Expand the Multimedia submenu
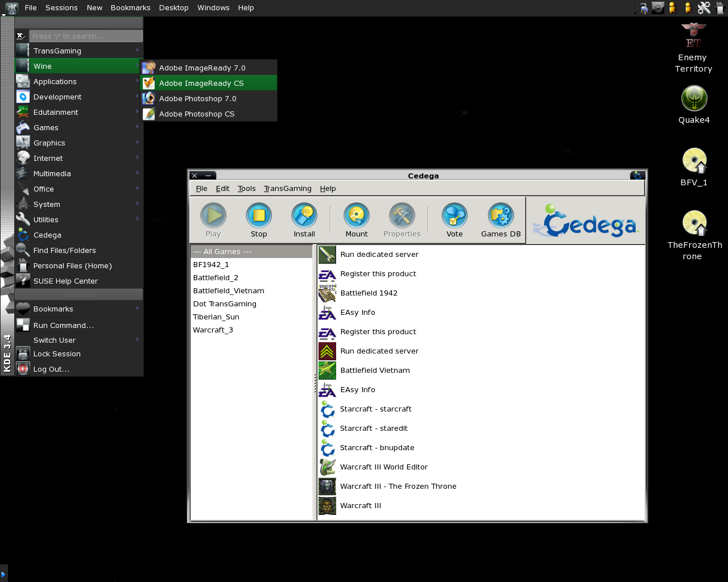This screenshot has height=582, width=728. 78,173
